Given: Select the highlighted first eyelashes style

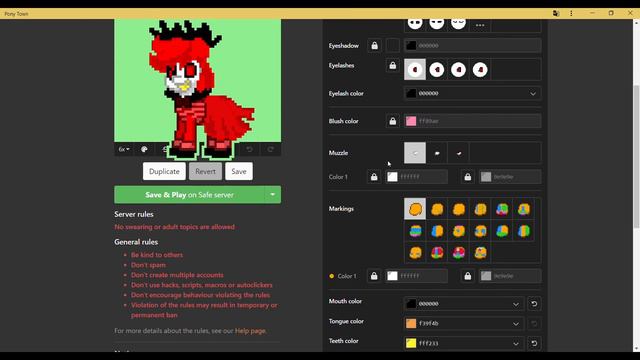Looking at the screenshot, I should (x=415, y=69).
